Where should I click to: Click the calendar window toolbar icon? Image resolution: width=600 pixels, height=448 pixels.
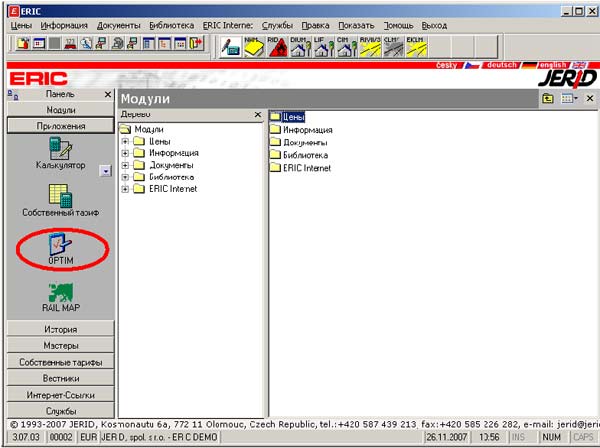pyautogui.click(x=39, y=44)
